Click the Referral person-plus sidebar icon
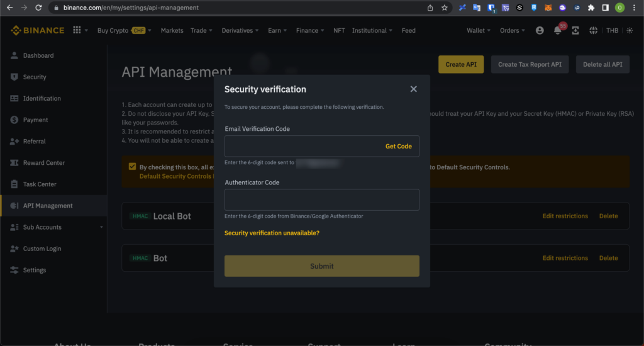Viewport: 644px width, 346px height. coord(14,142)
